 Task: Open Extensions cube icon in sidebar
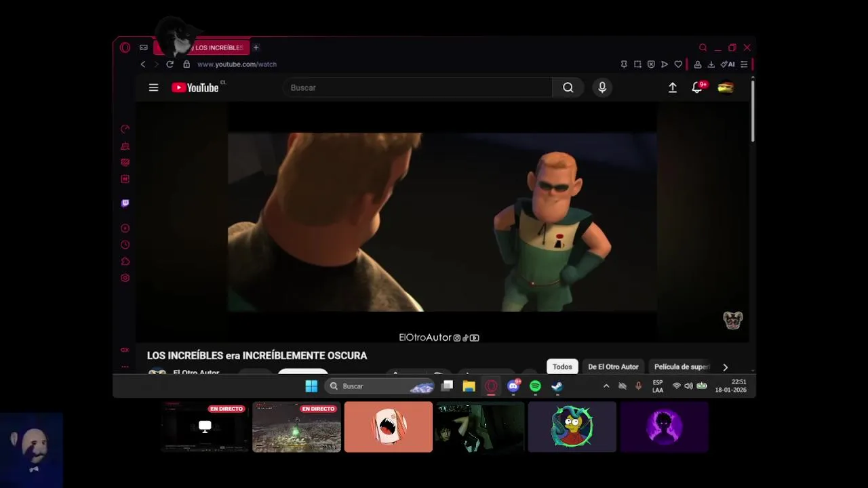click(125, 262)
